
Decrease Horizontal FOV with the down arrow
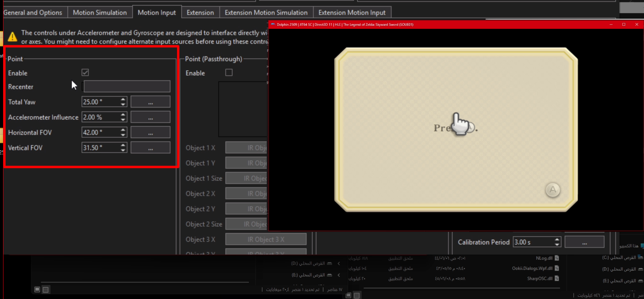pyautogui.click(x=123, y=135)
